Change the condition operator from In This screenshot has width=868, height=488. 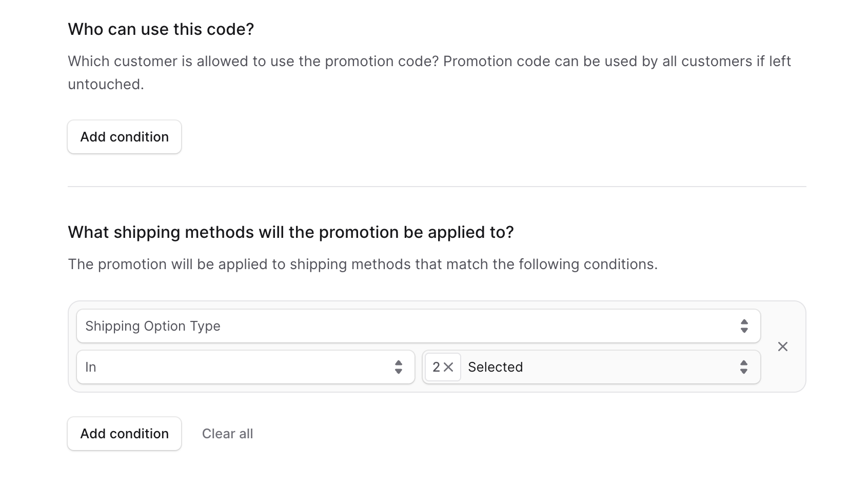245,367
